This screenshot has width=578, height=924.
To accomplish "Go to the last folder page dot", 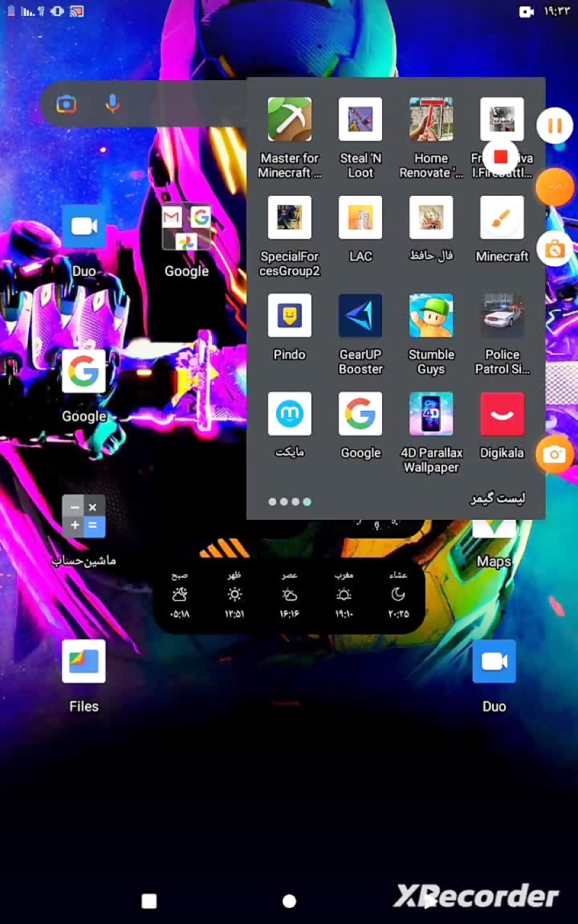I will point(307,502).
